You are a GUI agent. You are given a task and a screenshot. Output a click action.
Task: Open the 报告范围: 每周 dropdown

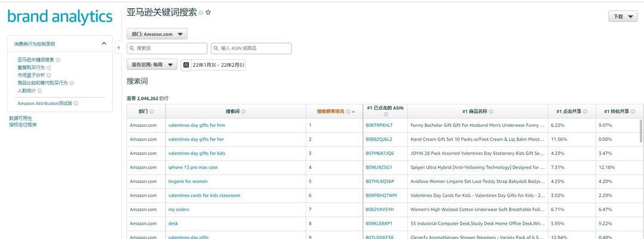click(152, 65)
